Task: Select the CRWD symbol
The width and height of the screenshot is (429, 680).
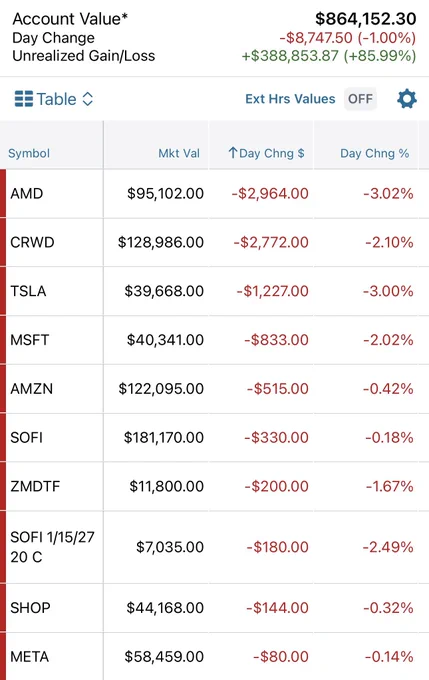Action: coord(32,242)
